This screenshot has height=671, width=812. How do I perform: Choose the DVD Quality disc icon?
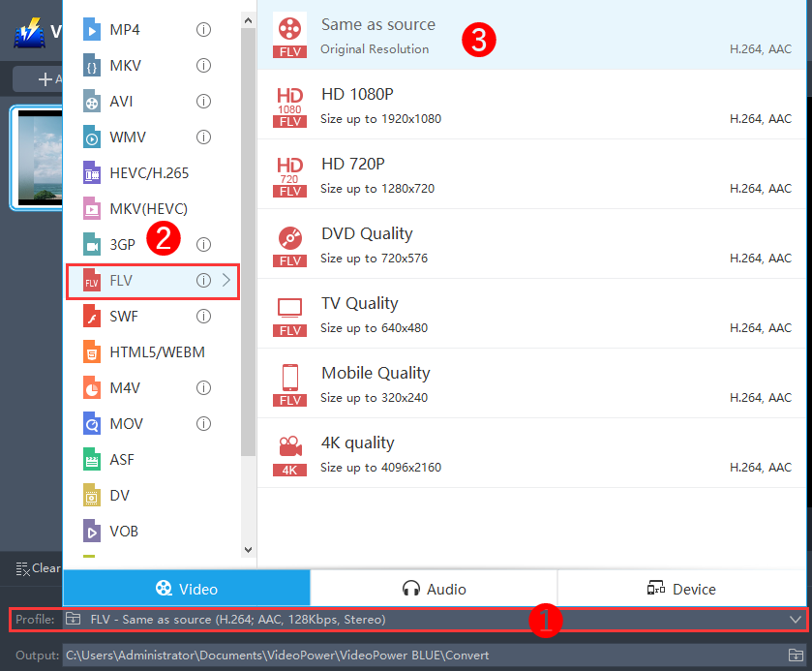(289, 243)
